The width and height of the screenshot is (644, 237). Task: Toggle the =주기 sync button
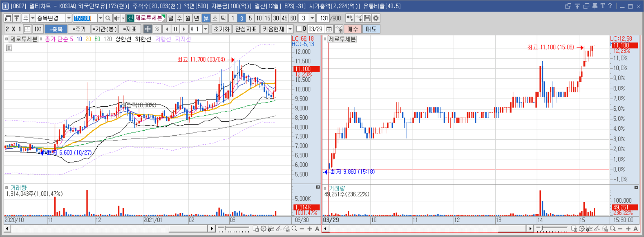[79, 29]
